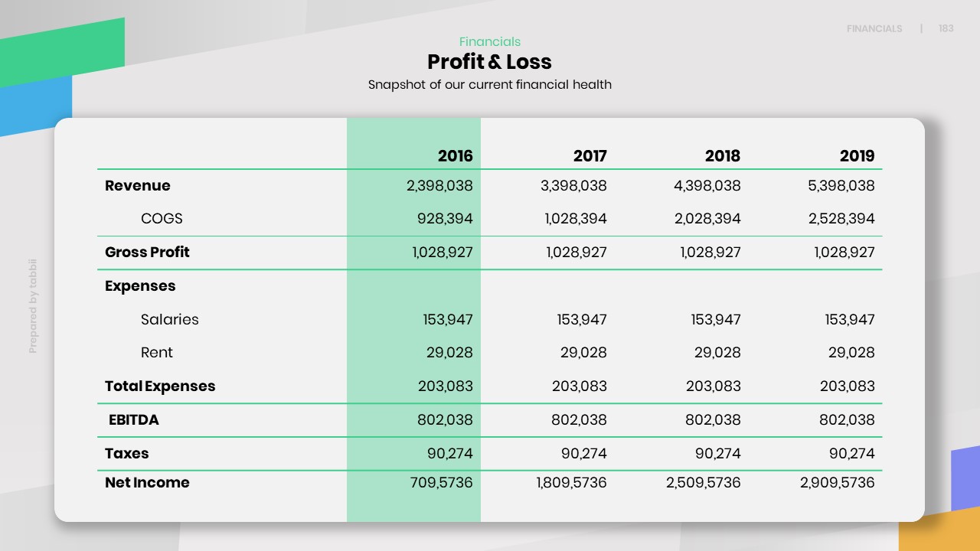The height and width of the screenshot is (551, 980).
Task: Click the EBITDA row label
Action: coord(134,420)
